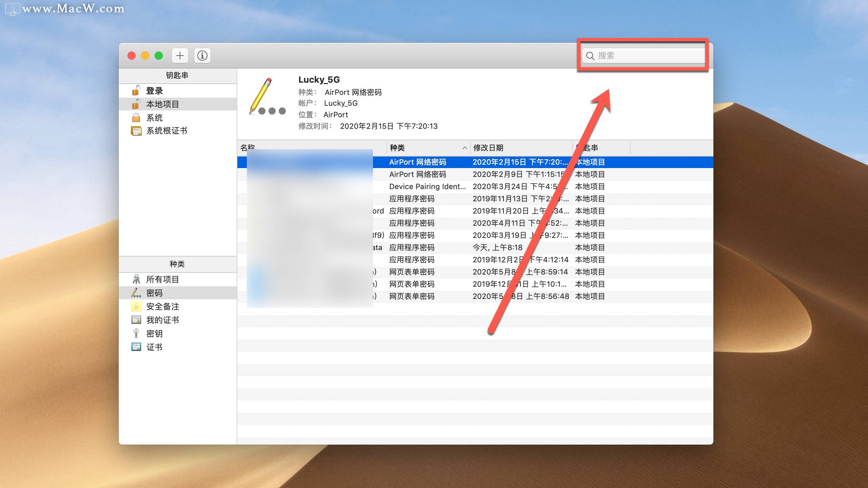Select 本地项目 keychain in sidebar
Viewport: 868px width, 488px height.
pos(162,104)
